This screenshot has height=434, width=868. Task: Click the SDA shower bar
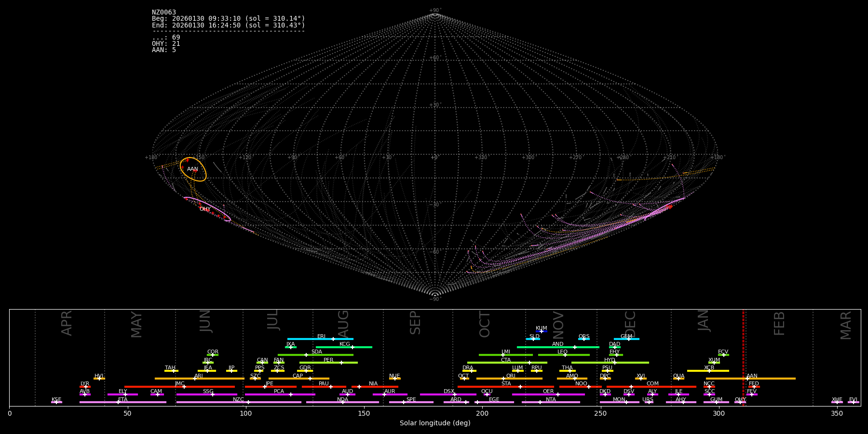(315, 355)
